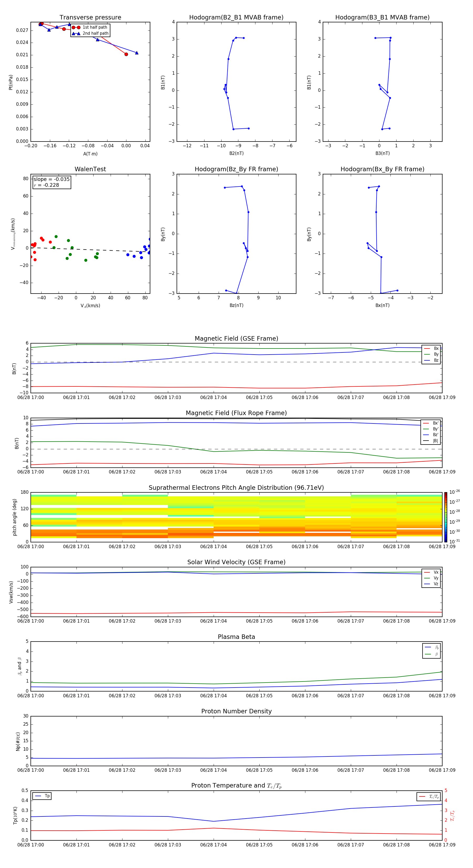Click the Np(#/cc) y-axis label

[x=18, y=741]
